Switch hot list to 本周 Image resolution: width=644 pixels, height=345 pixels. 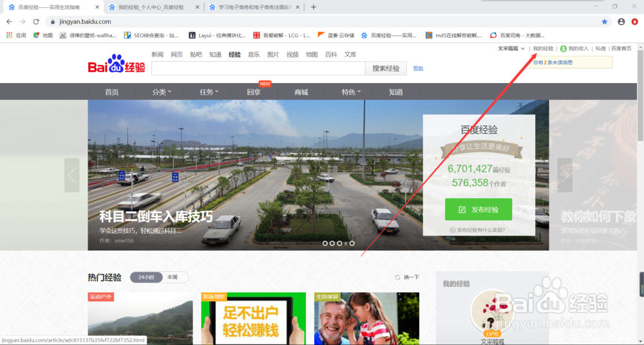click(x=173, y=277)
